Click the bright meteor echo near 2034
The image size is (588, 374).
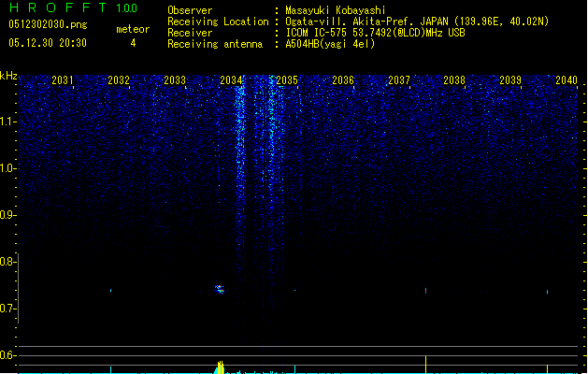point(220,289)
